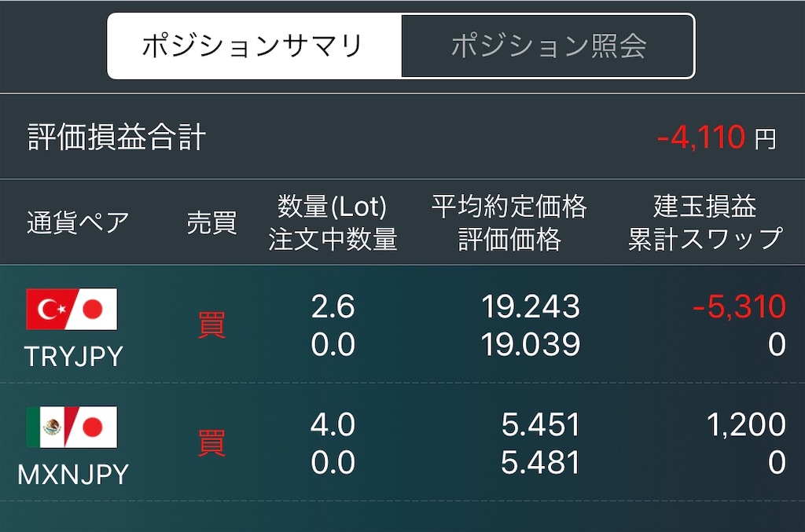Image resolution: width=805 pixels, height=532 pixels.
Task: Select the ポジションサマリ tab
Action: [x=252, y=46]
